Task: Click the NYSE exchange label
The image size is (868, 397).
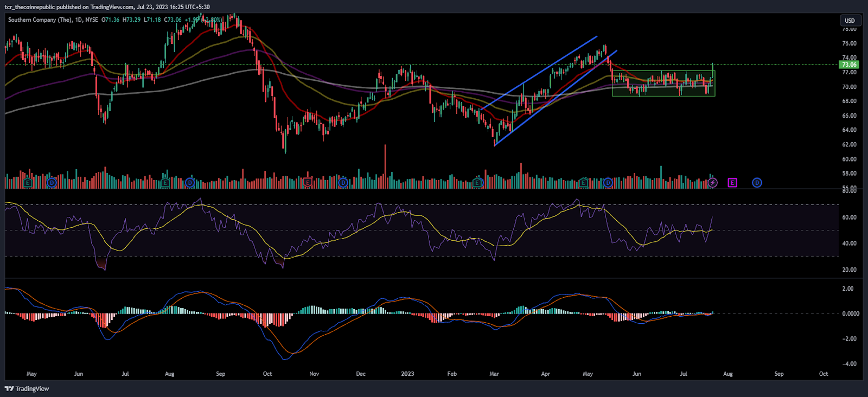Action: (x=92, y=20)
